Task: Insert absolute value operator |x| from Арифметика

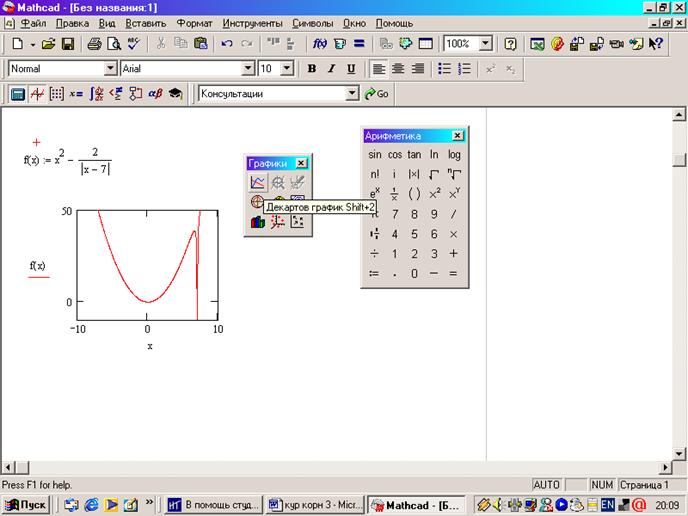Action: click(414, 174)
